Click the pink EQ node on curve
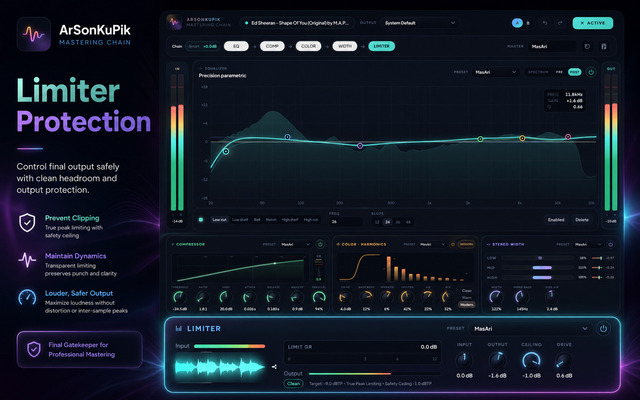 (x=568, y=137)
